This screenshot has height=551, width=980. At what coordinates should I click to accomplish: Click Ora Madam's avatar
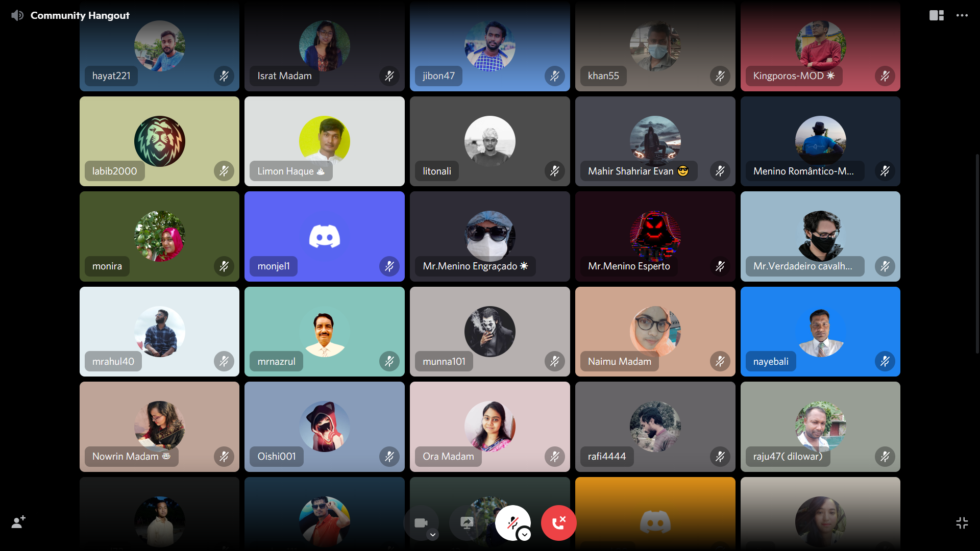click(489, 427)
